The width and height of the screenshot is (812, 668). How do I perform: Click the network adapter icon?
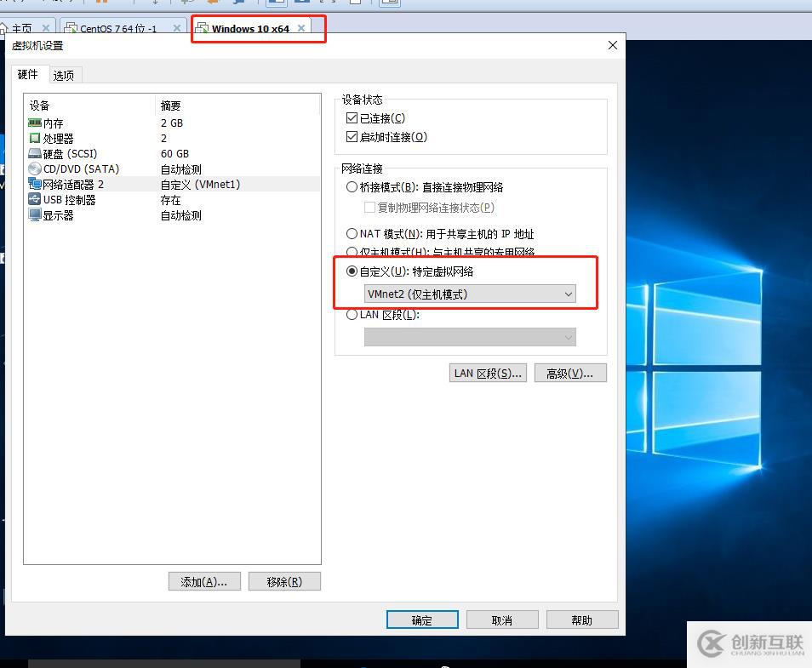(35, 184)
